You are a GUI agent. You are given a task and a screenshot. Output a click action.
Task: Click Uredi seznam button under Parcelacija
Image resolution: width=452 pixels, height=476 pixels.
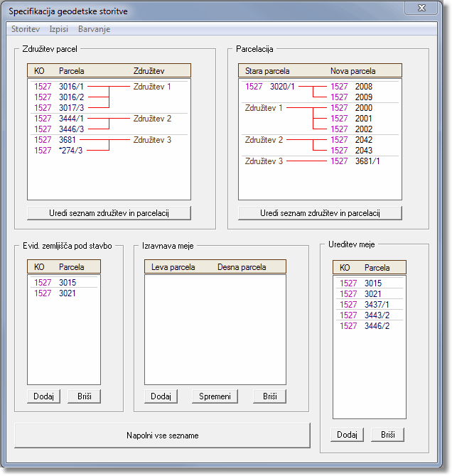(320, 213)
